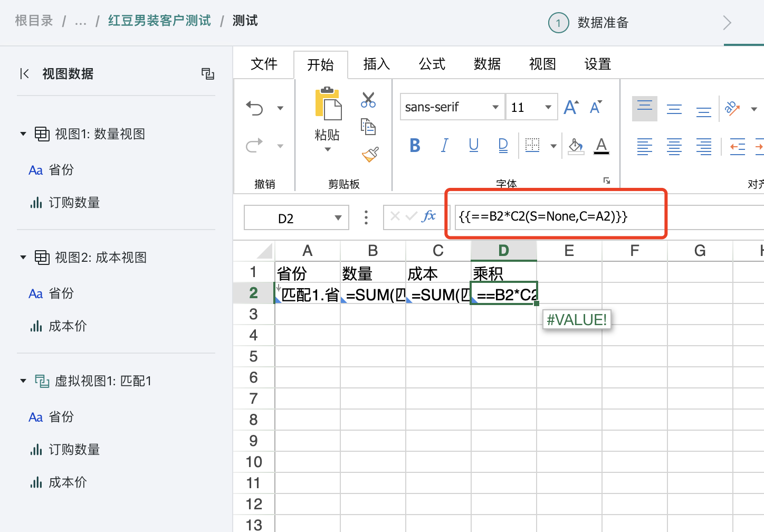Click the format painter brush icon
Image resolution: width=764 pixels, height=532 pixels.
coord(370,154)
